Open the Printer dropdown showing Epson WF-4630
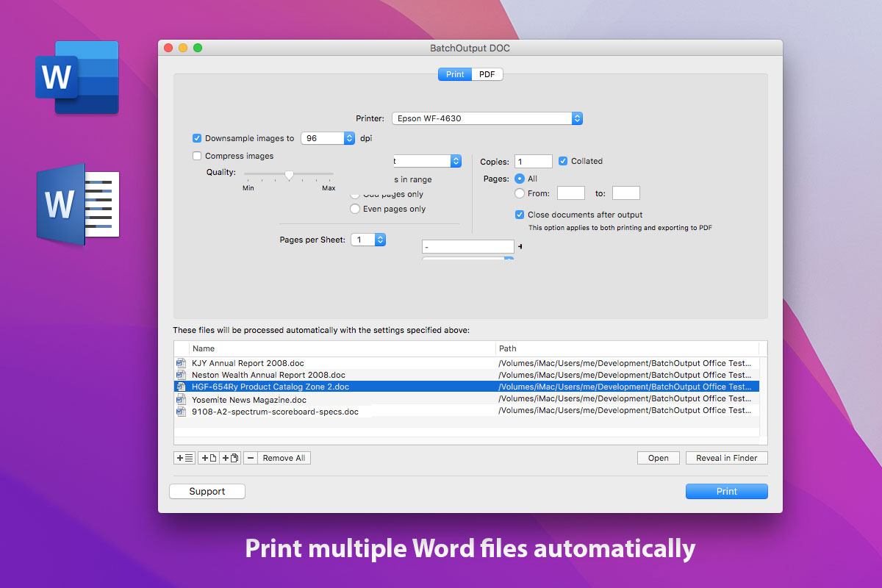 [x=487, y=118]
